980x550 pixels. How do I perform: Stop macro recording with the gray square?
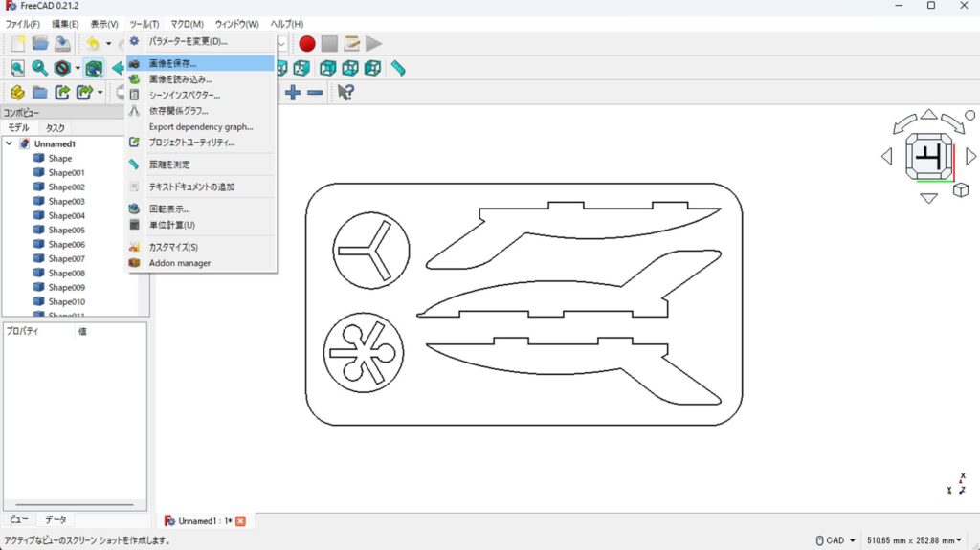click(x=329, y=43)
